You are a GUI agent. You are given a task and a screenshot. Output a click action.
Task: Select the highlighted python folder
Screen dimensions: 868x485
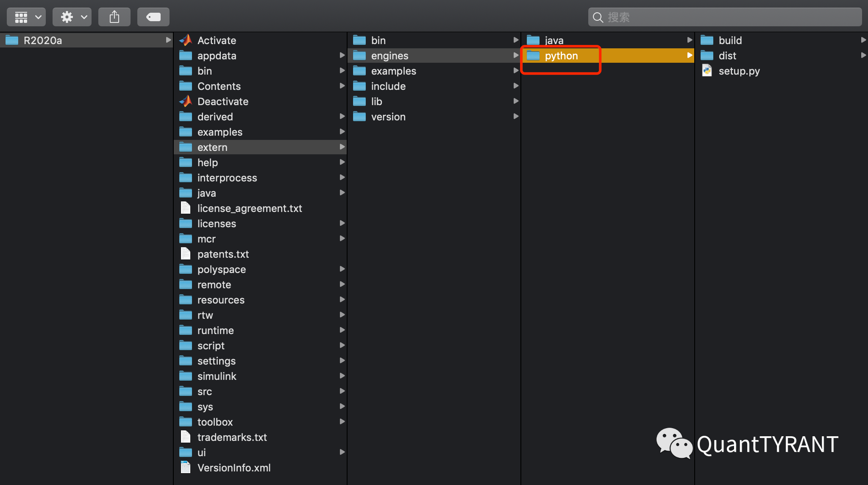coord(561,56)
